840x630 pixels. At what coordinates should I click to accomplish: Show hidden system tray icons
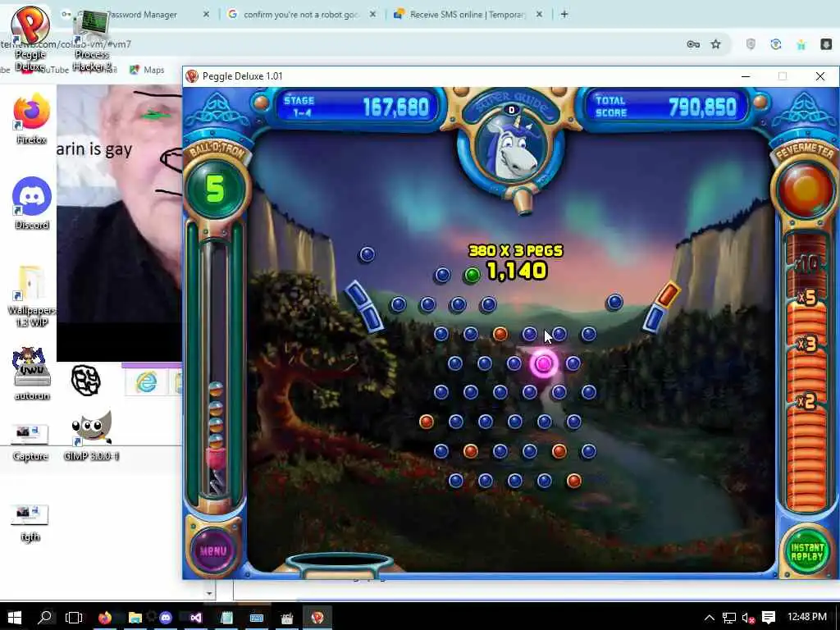click(x=710, y=618)
